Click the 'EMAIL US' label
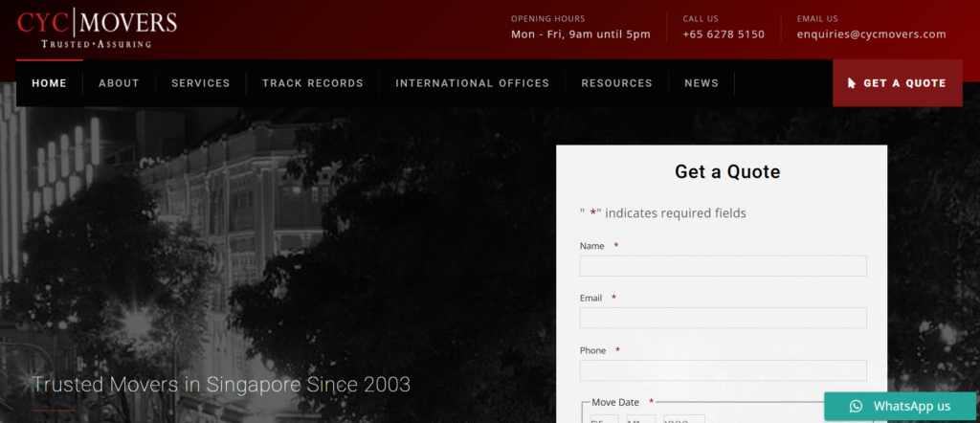Viewport: 980px width, 423px height. click(817, 19)
